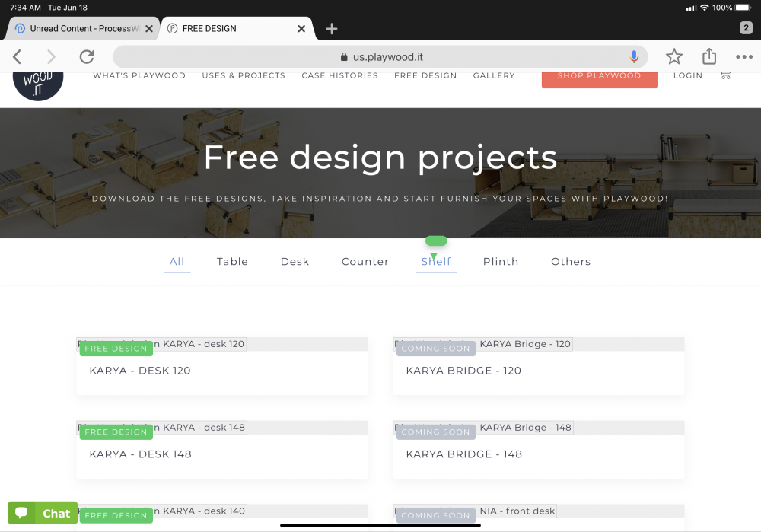Select the Table category filter
Screen dimensions: 761x532
[232, 261]
